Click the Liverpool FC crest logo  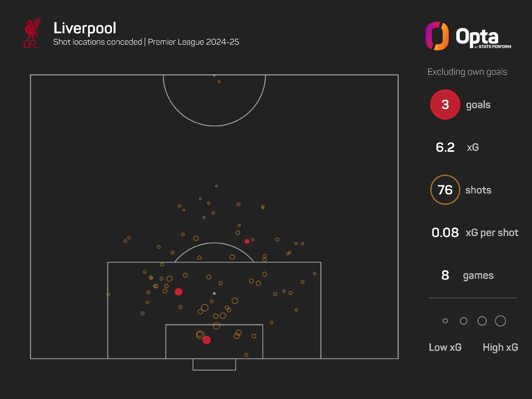[x=32, y=32]
